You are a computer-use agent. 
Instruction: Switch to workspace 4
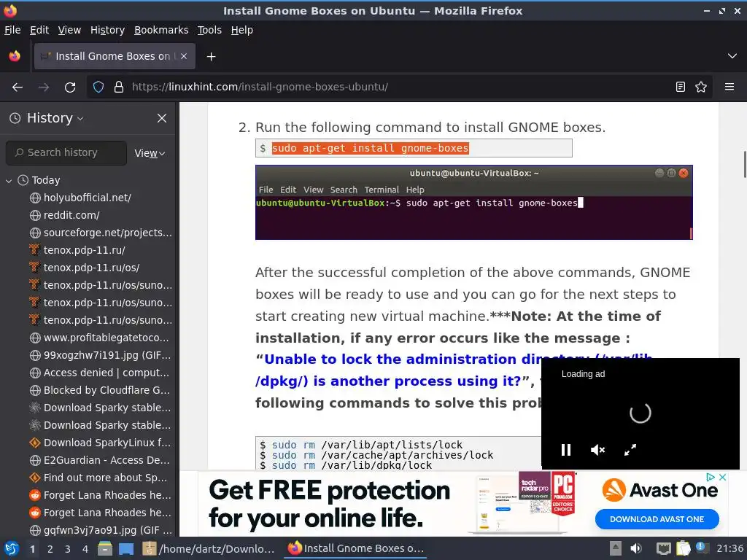85,549
